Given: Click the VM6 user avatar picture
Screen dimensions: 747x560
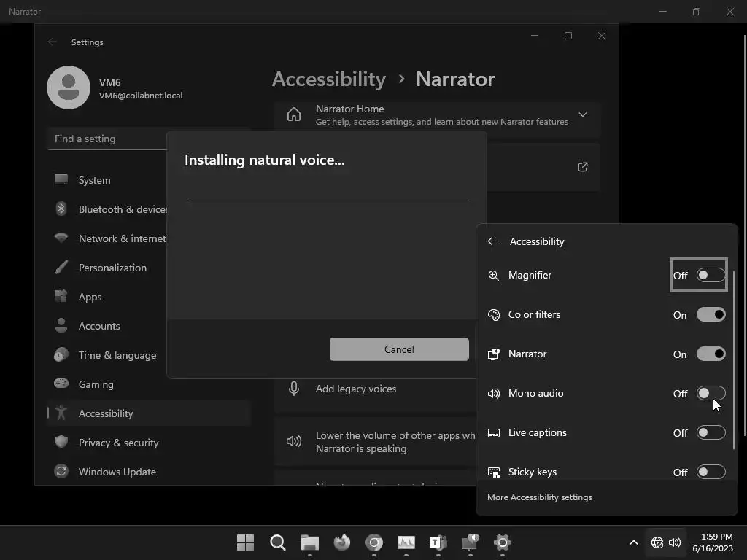Looking at the screenshot, I should click(69, 87).
